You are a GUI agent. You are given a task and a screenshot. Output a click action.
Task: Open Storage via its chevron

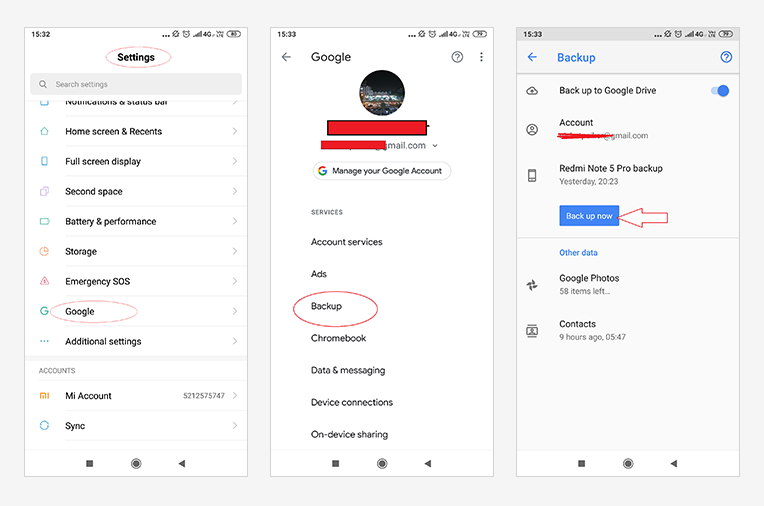(x=235, y=252)
